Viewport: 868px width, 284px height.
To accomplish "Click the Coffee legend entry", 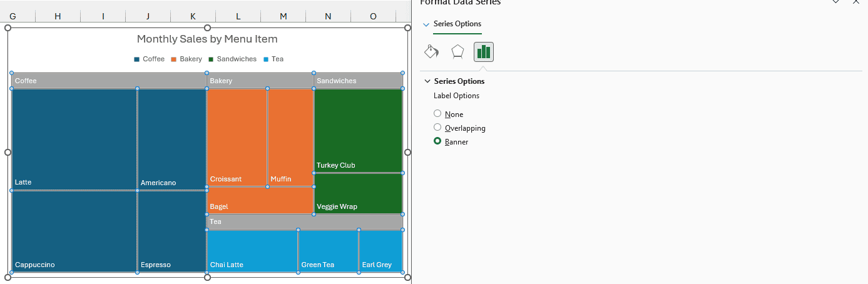I will 149,59.
